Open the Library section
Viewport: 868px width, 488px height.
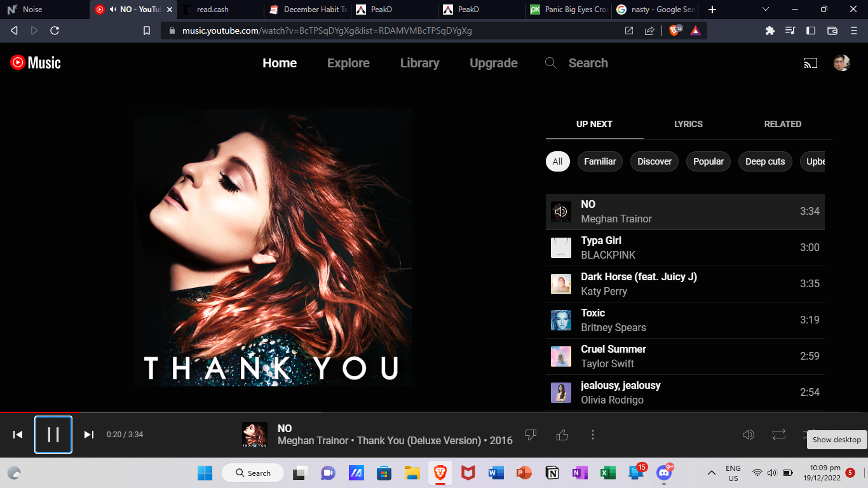pos(419,63)
